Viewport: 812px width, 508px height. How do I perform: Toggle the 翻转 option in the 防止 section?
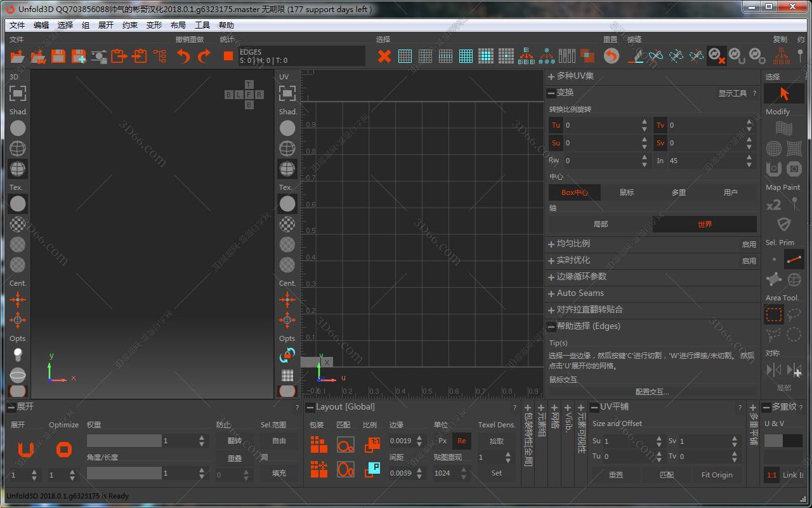pyautogui.click(x=235, y=441)
